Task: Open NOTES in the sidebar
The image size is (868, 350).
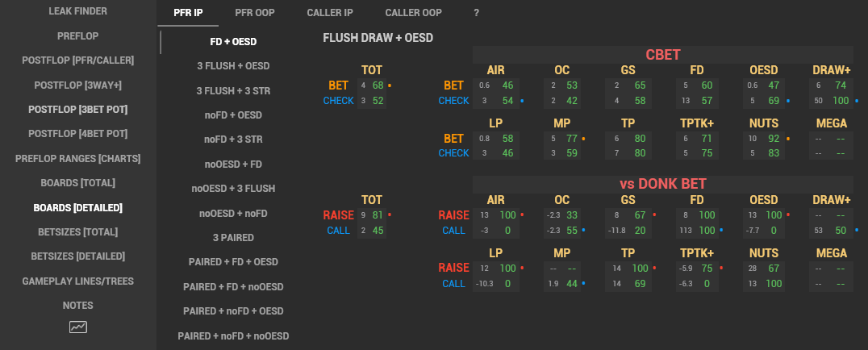Action: tap(78, 306)
